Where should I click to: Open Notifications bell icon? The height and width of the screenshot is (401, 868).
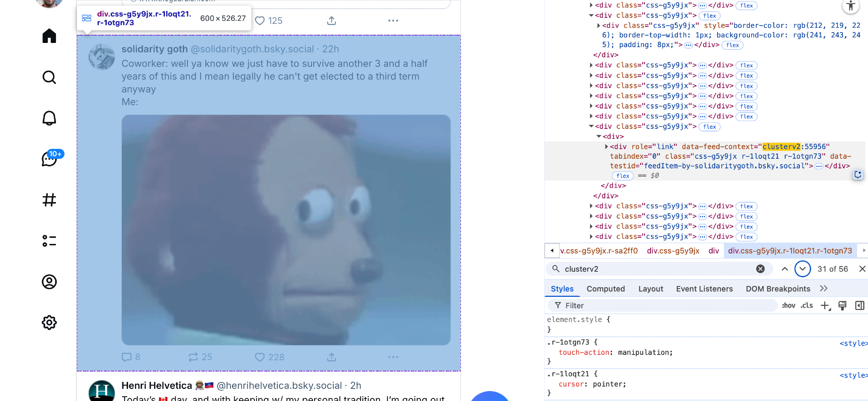(x=49, y=118)
